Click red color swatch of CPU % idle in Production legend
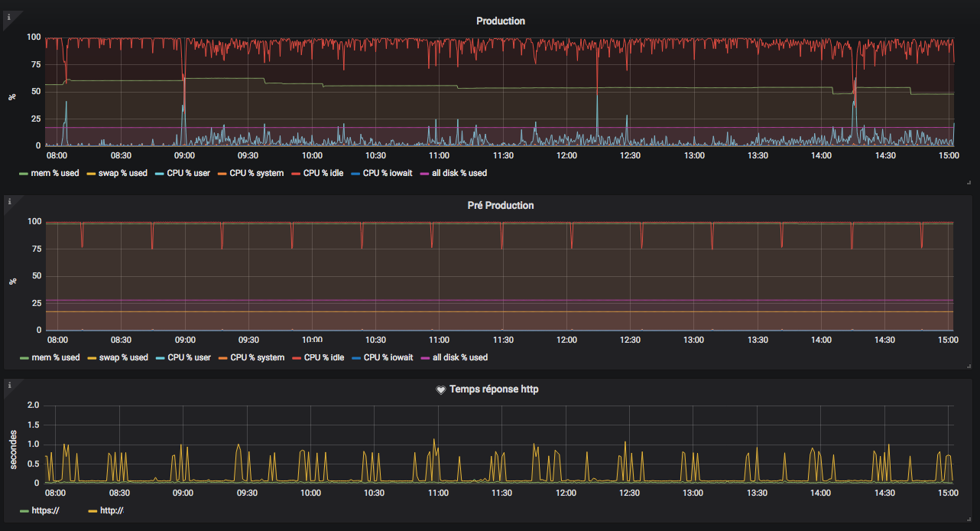 coord(296,174)
